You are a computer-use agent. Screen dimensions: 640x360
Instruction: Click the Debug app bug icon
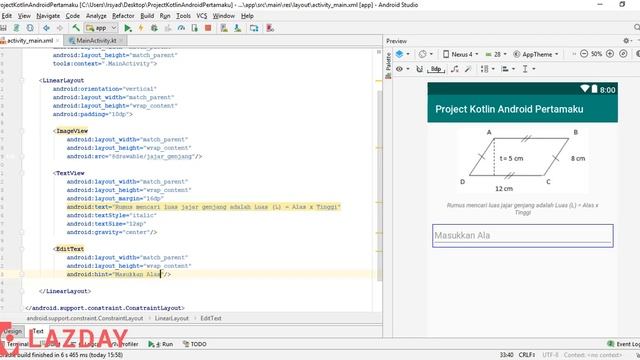[154, 28]
